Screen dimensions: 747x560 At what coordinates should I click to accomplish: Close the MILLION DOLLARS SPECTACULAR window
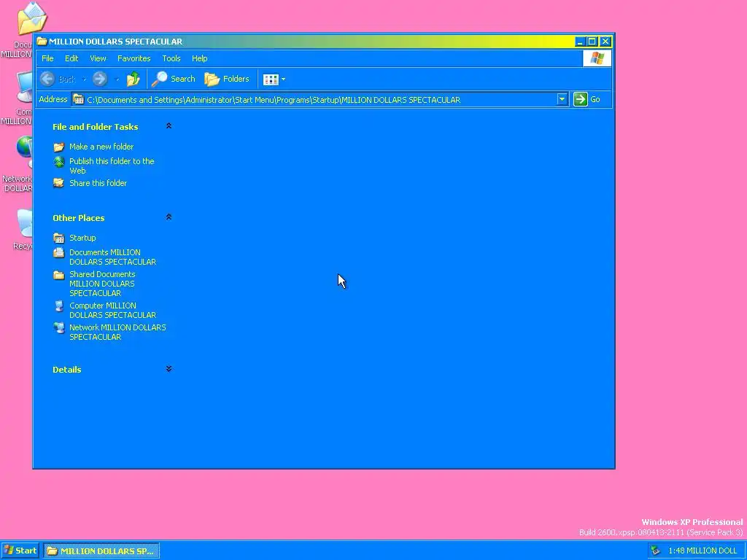[x=605, y=42]
